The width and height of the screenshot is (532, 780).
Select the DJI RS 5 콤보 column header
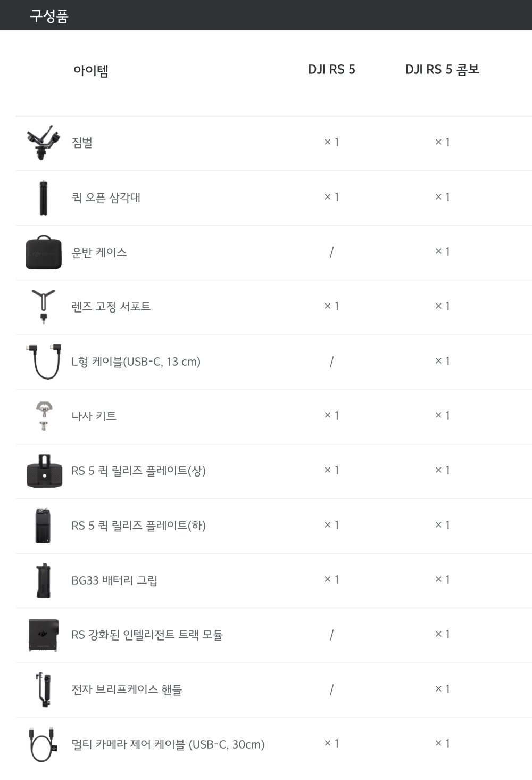442,70
